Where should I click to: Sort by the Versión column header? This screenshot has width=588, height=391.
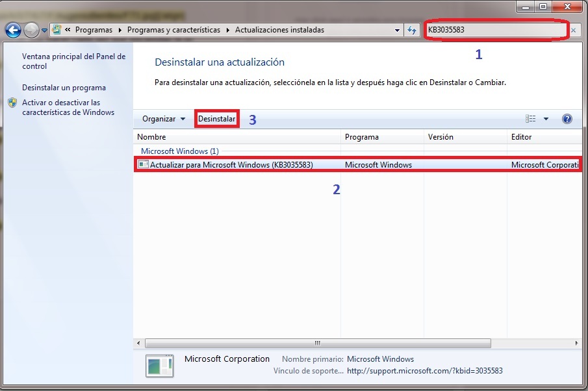click(465, 137)
